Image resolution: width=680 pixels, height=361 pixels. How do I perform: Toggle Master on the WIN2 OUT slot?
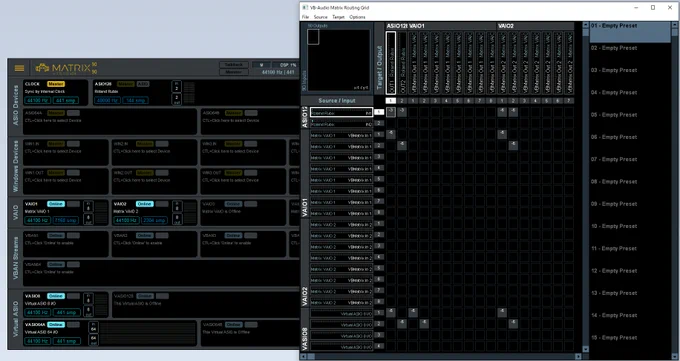tap(144, 173)
